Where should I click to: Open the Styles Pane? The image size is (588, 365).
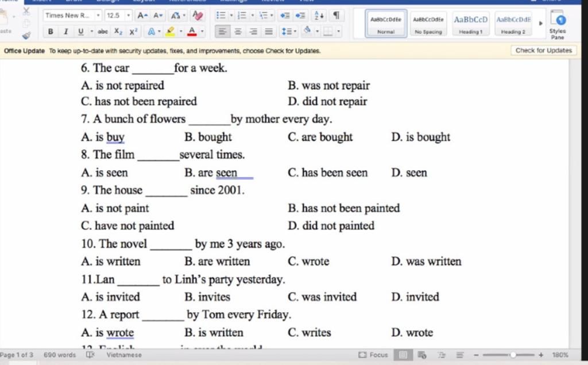click(558, 25)
